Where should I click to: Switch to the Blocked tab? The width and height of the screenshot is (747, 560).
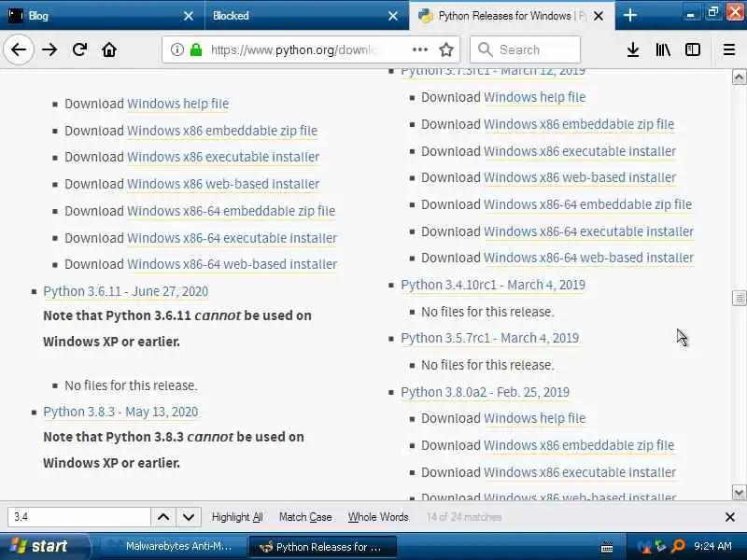(x=307, y=16)
